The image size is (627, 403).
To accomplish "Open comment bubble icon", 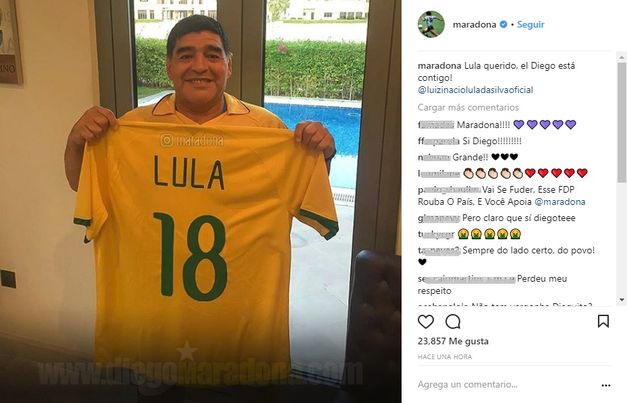I will tap(453, 321).
